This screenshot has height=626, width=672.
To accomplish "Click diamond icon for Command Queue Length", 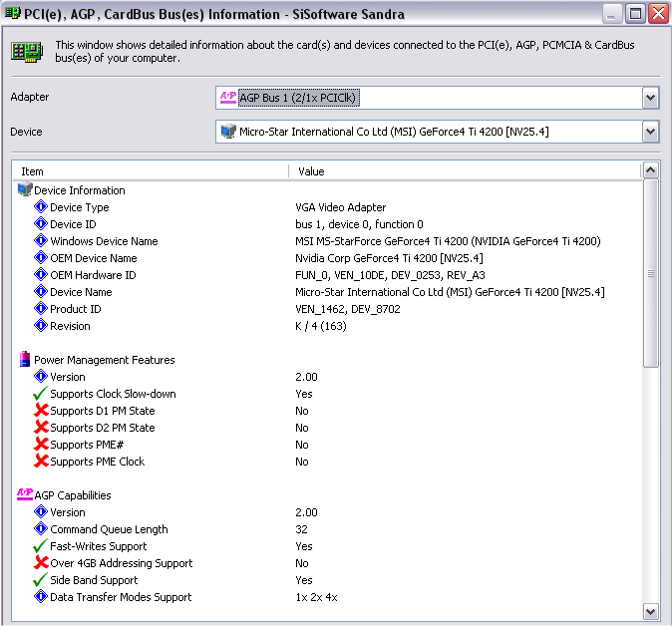I will pos(41,528).
